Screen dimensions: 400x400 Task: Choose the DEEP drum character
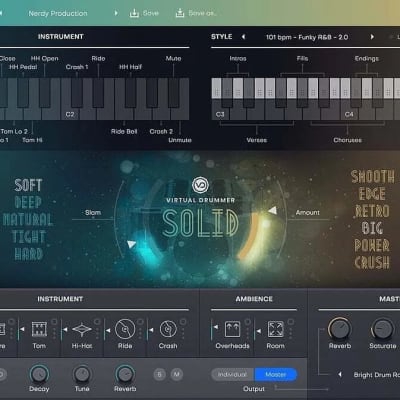point(28,202)
